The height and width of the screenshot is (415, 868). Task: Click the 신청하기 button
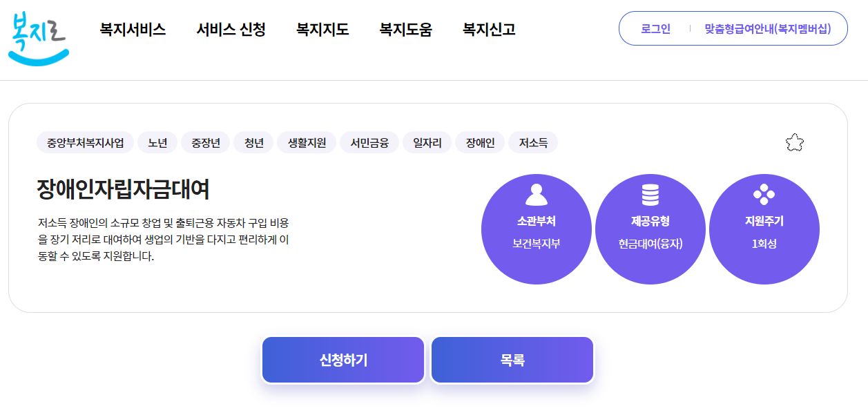coord(343,358)
